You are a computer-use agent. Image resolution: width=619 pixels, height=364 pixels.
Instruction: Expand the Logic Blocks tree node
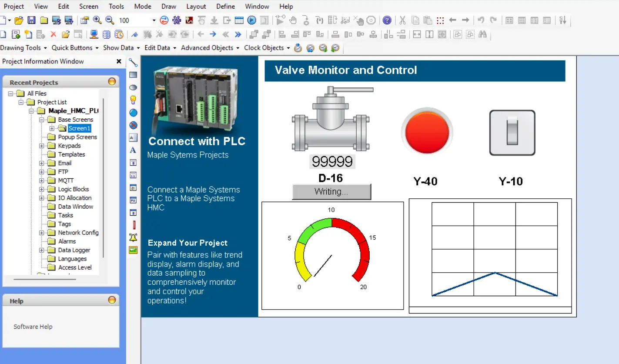coord(42,189)
